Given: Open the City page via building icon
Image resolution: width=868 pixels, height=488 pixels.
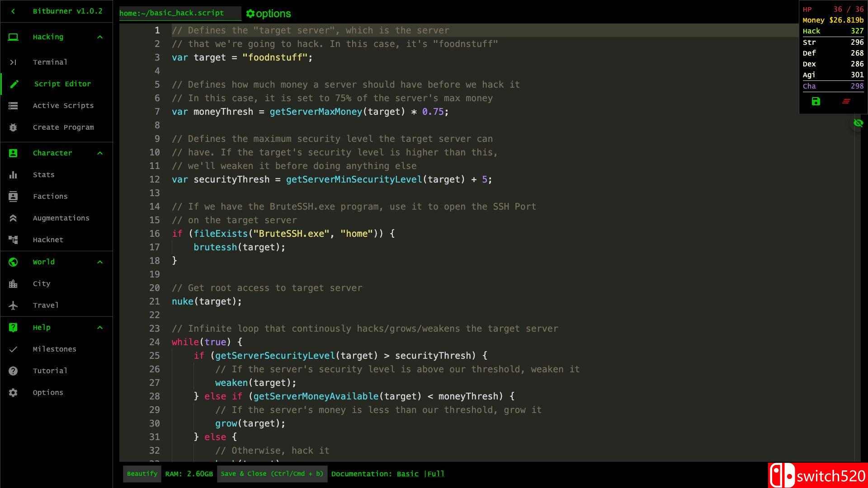Looking at the screenshot, I should coord(13,284).
